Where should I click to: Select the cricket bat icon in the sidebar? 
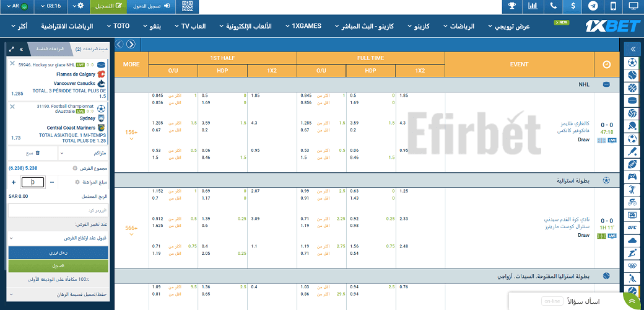632,151
